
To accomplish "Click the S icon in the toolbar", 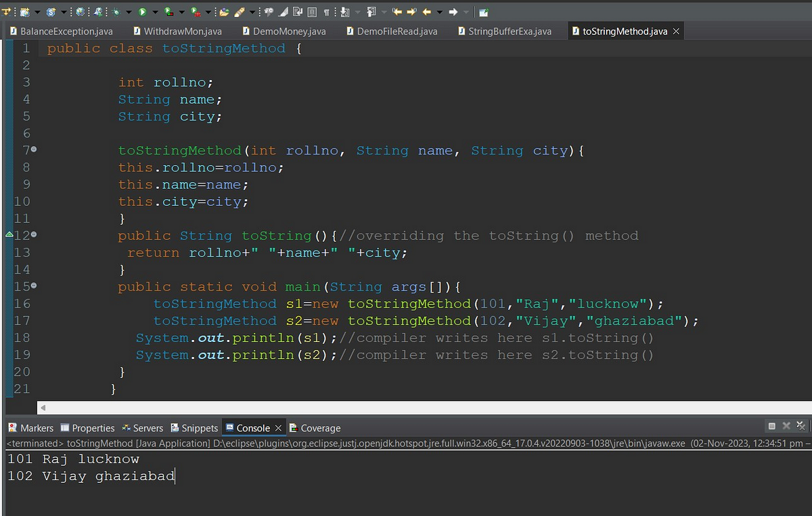I will (x=51, y=12).
